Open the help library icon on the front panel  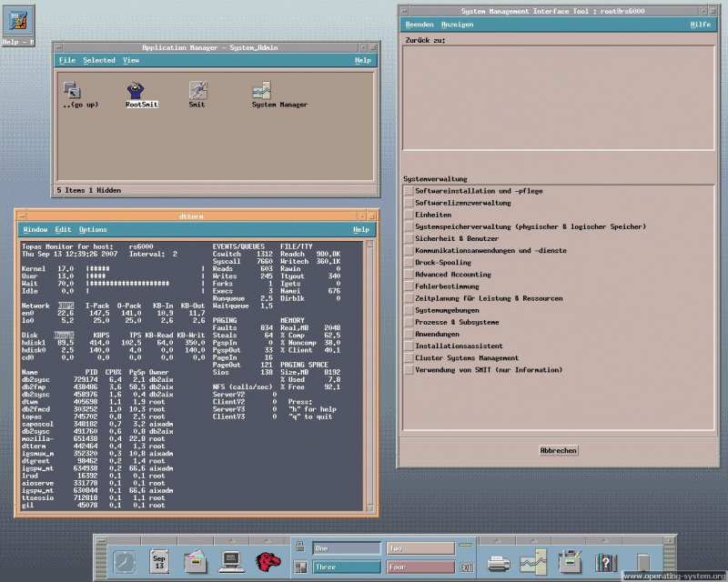[x=606, y=564]
